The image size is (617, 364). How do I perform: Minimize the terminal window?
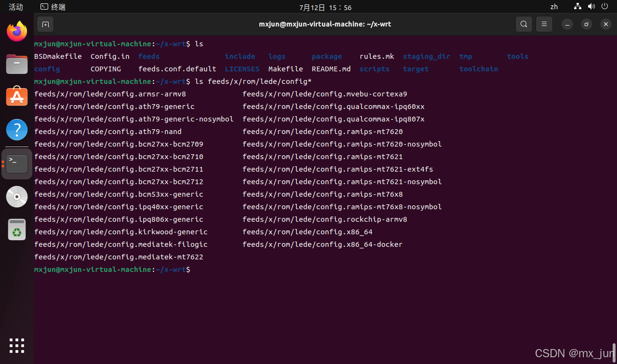click(567, 24)
